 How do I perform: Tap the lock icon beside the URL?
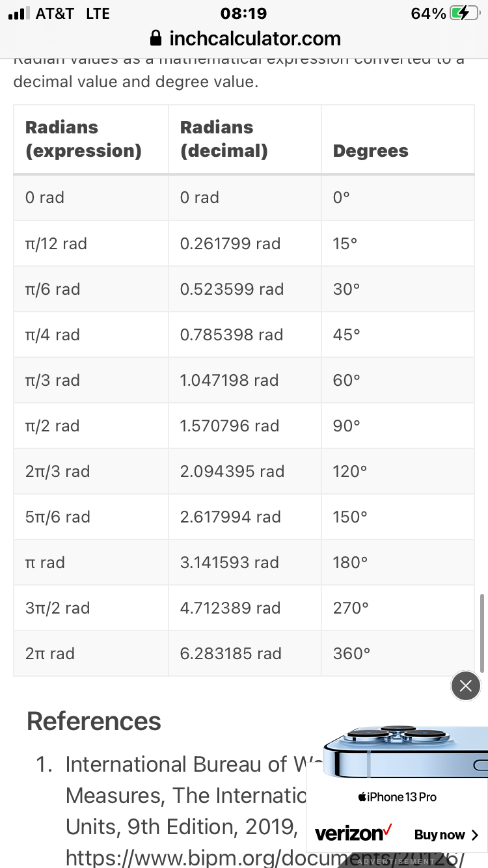click(x=156, y=38)
